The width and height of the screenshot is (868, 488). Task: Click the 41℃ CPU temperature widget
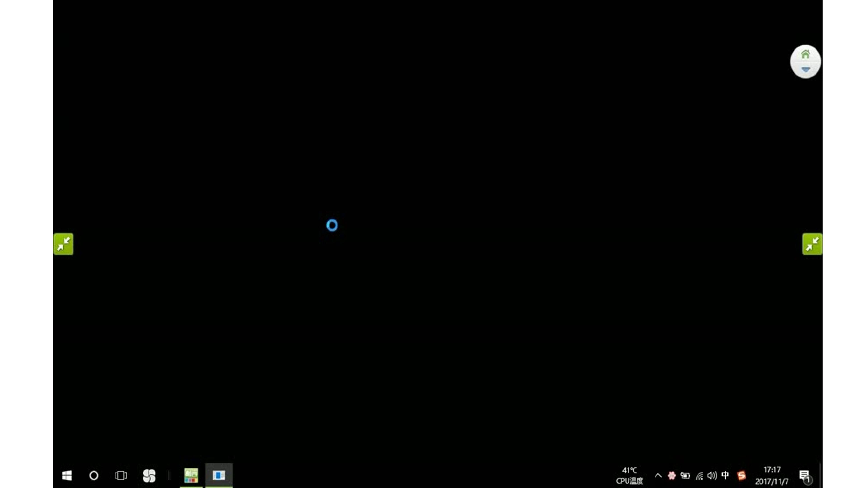point(630,475)
